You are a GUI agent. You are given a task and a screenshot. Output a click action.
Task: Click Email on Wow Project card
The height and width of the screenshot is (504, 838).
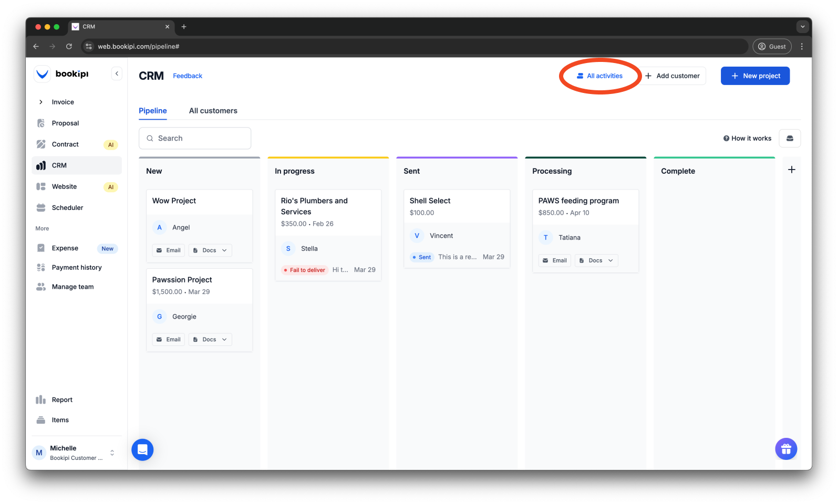pos(169,250)
